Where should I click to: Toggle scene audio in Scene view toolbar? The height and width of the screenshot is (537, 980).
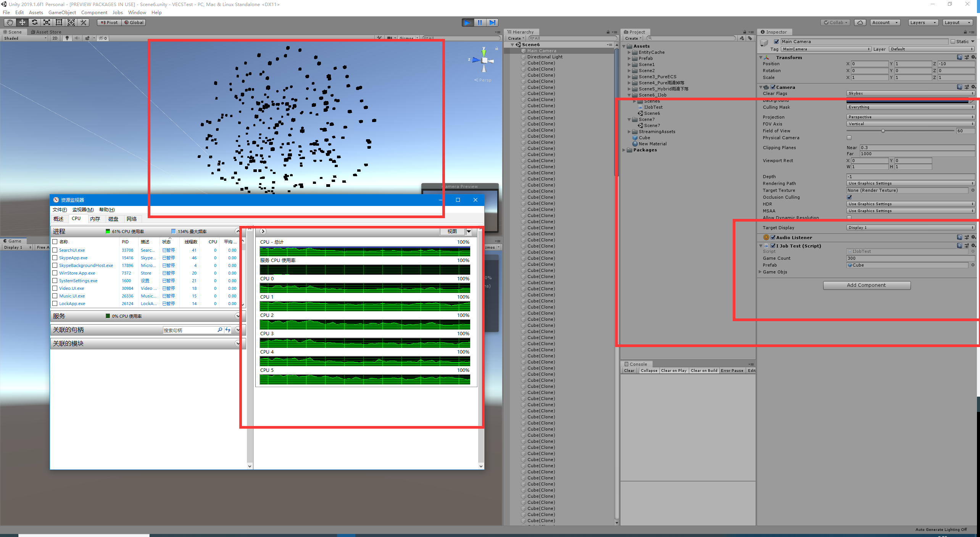[x=77, y=38]
